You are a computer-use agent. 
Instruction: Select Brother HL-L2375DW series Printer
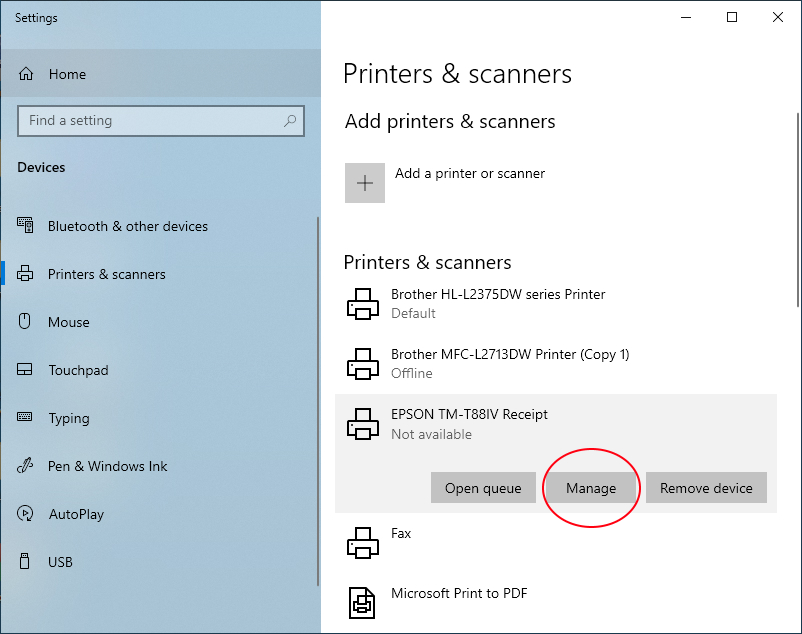556,304
